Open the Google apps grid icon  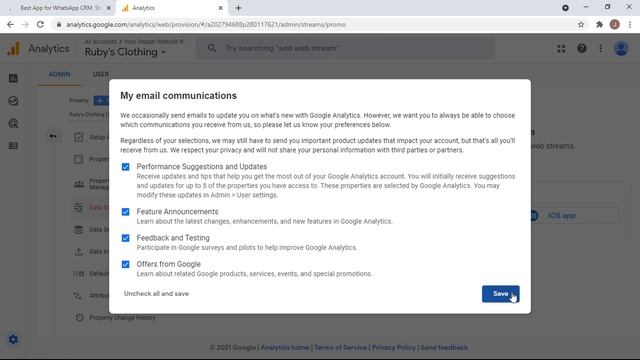(561, 49)
